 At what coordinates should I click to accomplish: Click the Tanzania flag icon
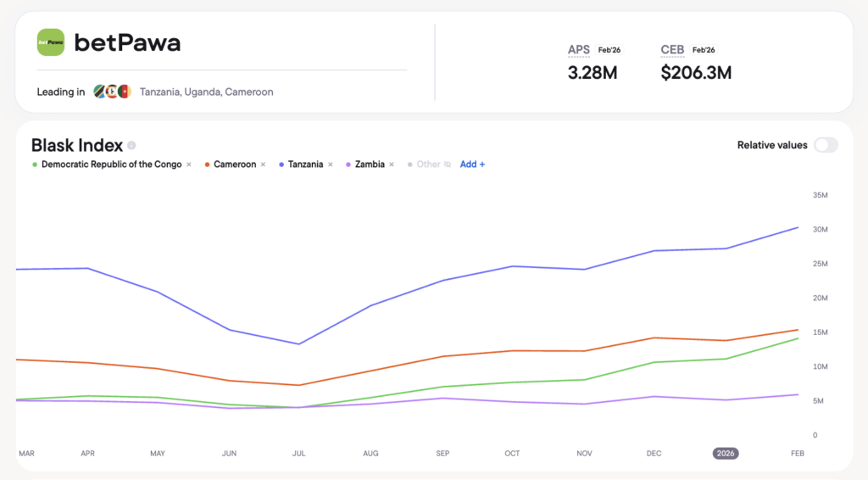pos(100,92)
